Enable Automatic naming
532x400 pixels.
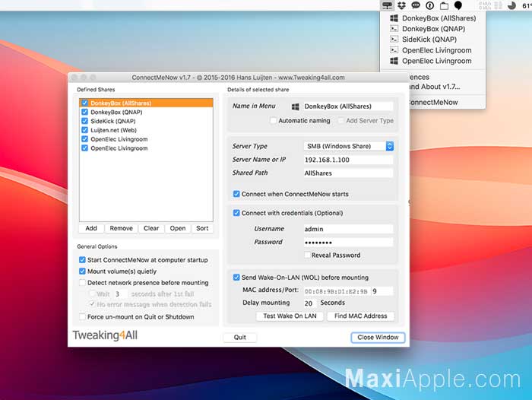click(x=273, y=121)
